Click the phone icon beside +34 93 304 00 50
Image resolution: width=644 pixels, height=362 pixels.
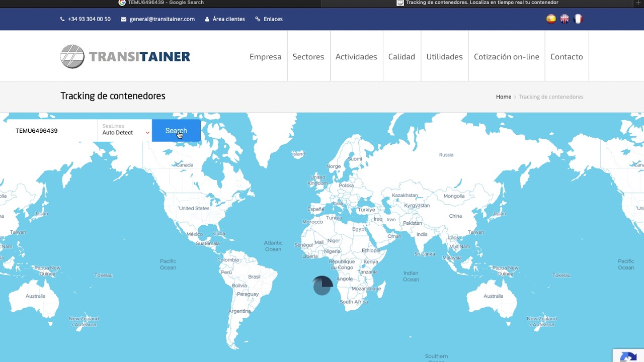coord(62,19)
